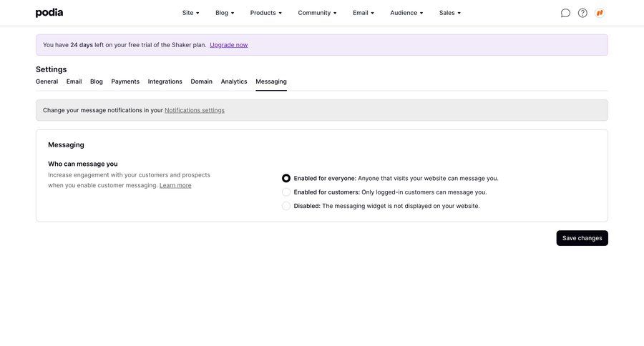Image resolution: width=644 pixels, height=346 pixels.
Task: Click the Messaging card heading
Action: point(66,144)
